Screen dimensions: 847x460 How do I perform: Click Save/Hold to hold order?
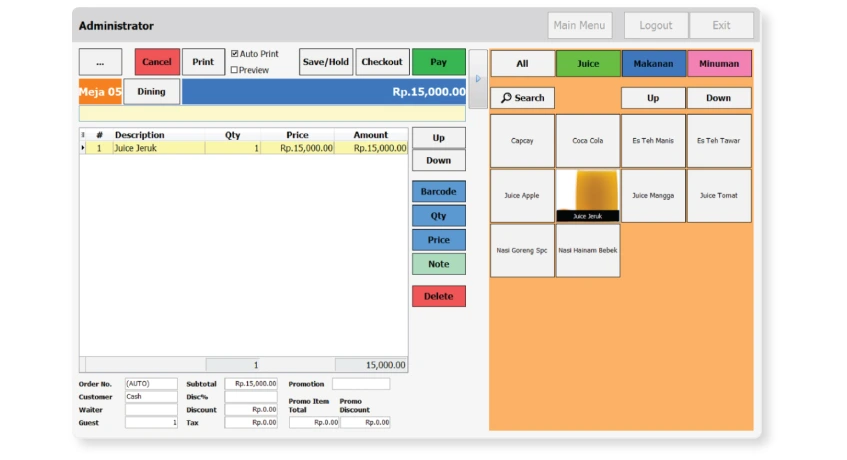pyautogui.click(x=326, y=62)
